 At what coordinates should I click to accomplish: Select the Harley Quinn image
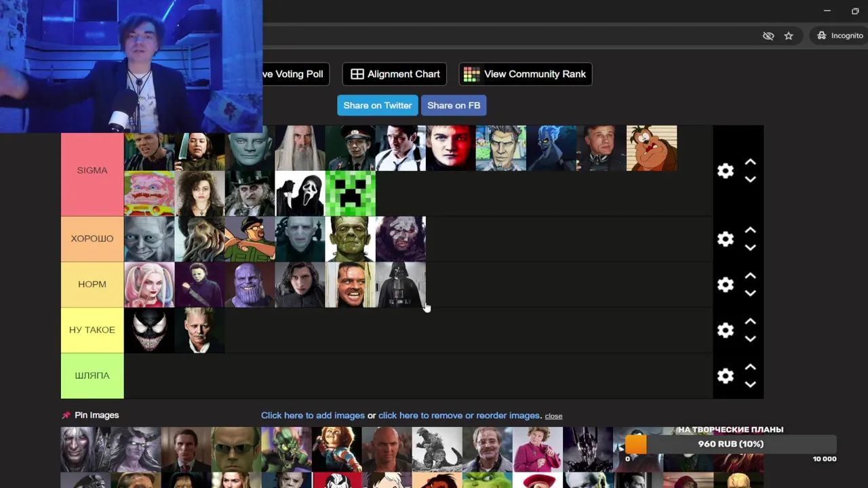point(149,285)
